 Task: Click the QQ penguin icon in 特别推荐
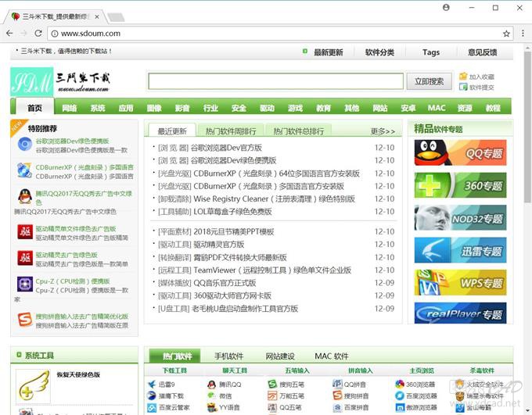coord(25,196)
